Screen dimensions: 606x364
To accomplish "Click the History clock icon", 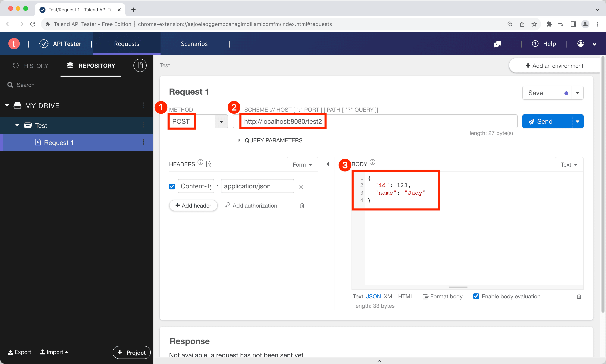I will point(16,65).
